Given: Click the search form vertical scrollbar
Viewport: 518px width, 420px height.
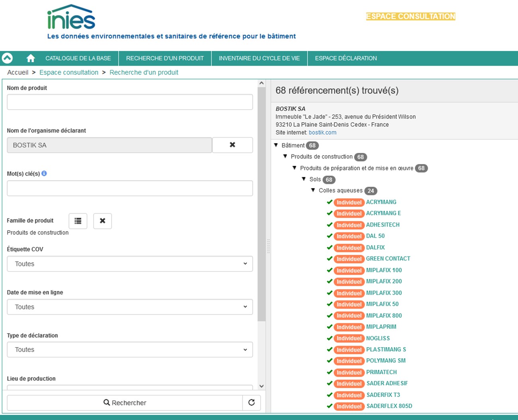Looking at the screenshot, I should click(x=261, y=199).
